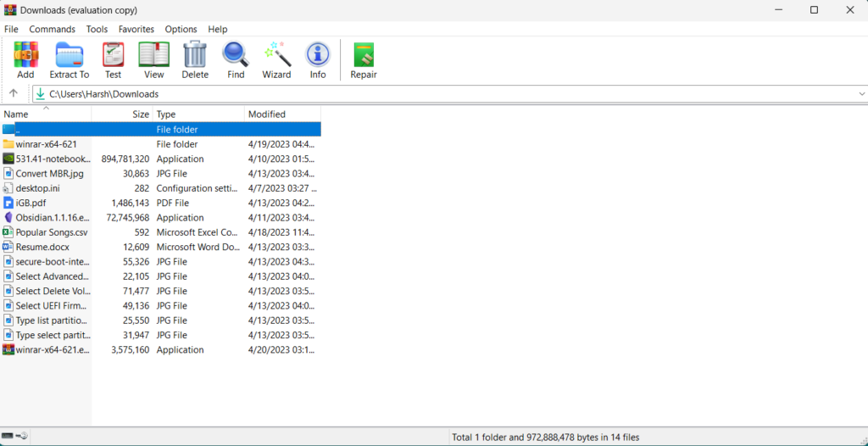Run the Test archive tool

(x=113, y=60)
